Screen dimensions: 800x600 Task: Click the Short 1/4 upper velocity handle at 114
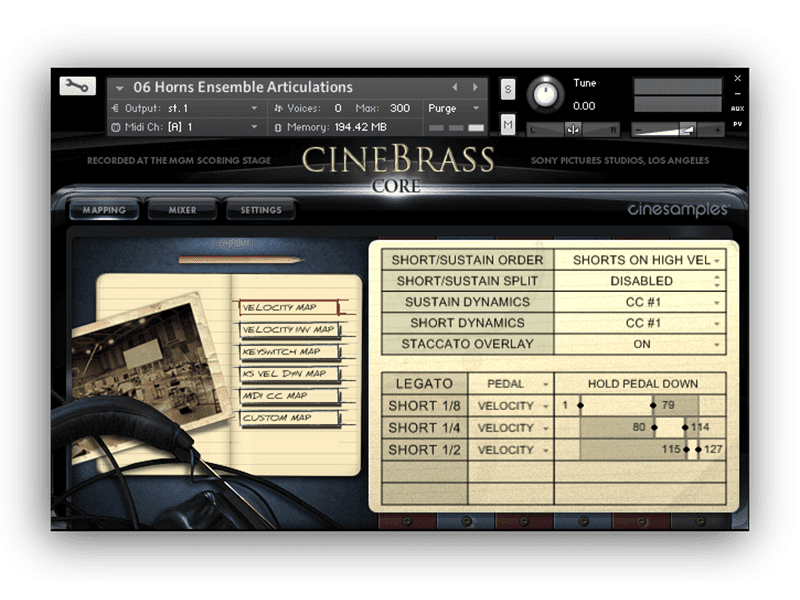pyautogui.click(x=685, y=427)
